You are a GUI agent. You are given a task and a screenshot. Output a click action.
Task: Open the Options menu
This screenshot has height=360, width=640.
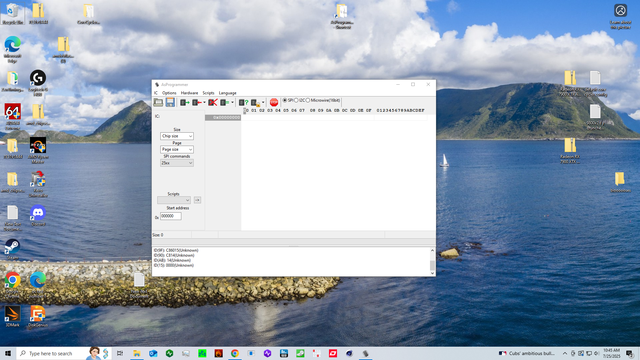pos(169,93)
